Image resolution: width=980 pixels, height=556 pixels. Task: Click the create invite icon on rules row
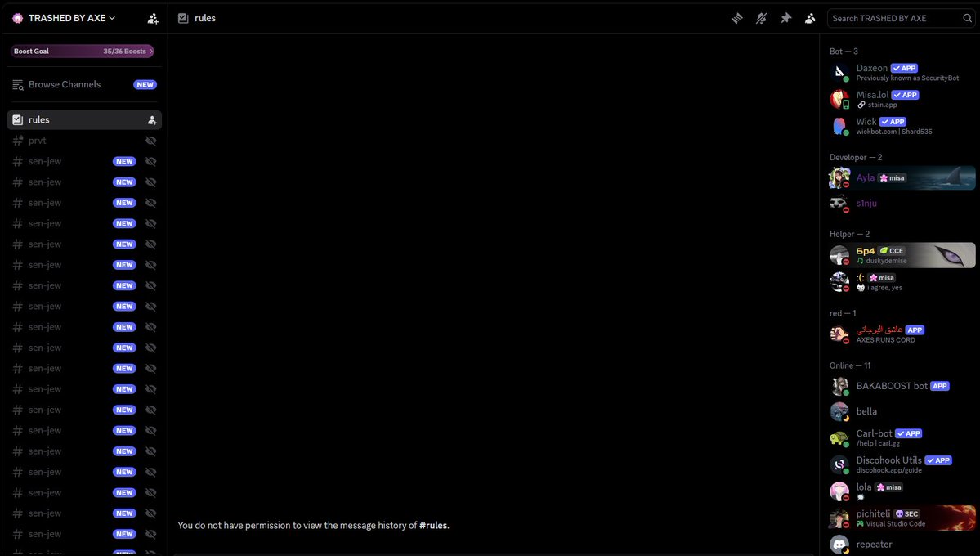(x=152, y=120)
